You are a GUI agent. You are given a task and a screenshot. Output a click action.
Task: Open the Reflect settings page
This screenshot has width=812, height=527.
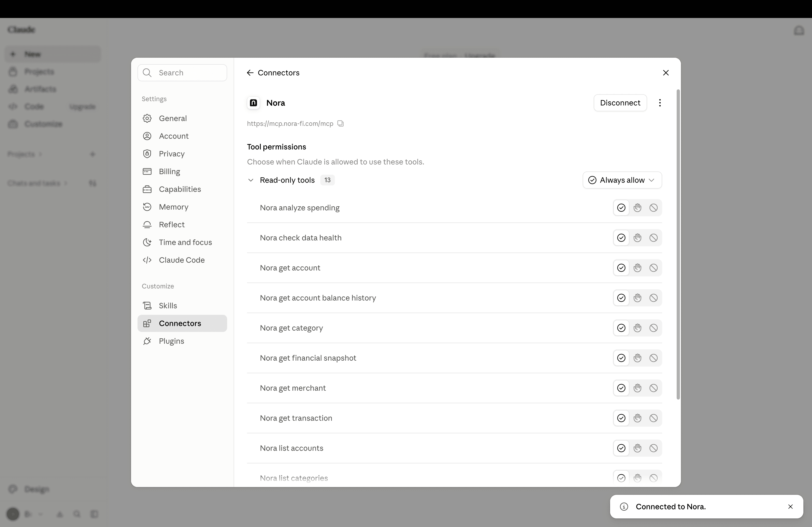pos(182,225)
